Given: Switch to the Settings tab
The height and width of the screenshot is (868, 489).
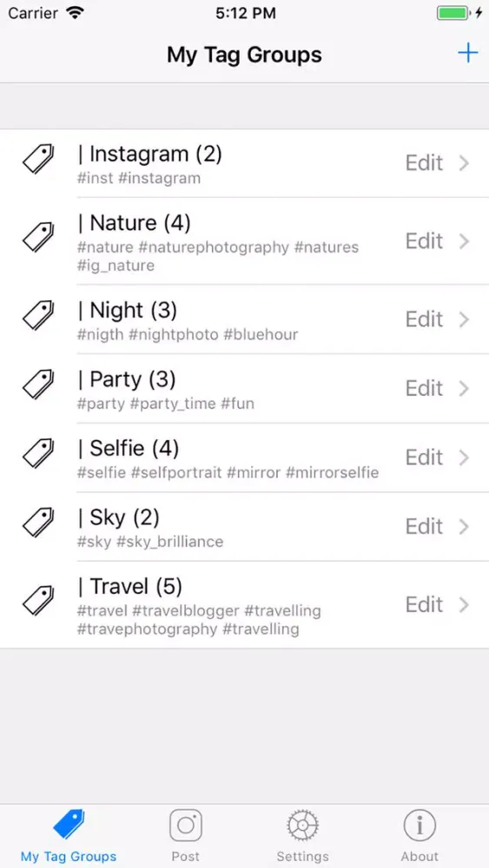Looking at the screenshot, I should pos(302,835).
